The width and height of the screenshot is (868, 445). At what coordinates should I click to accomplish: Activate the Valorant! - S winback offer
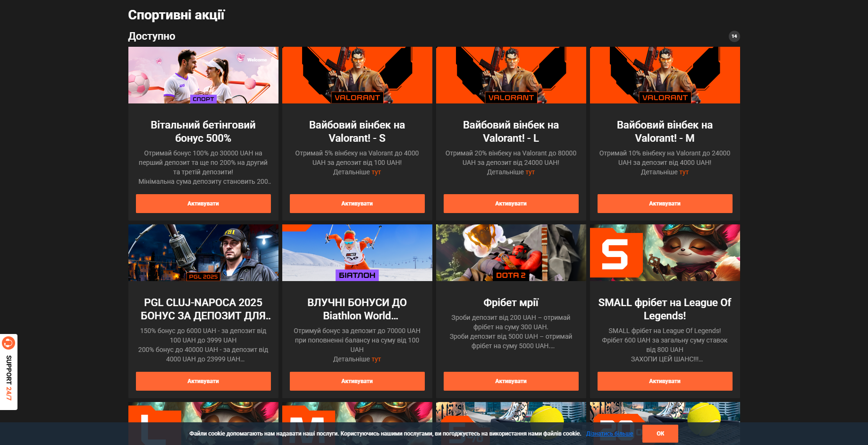click(357, 204)
